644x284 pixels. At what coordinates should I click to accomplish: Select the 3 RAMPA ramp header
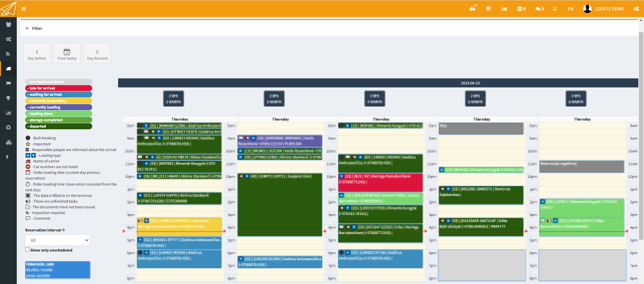(x=274, y=99)
